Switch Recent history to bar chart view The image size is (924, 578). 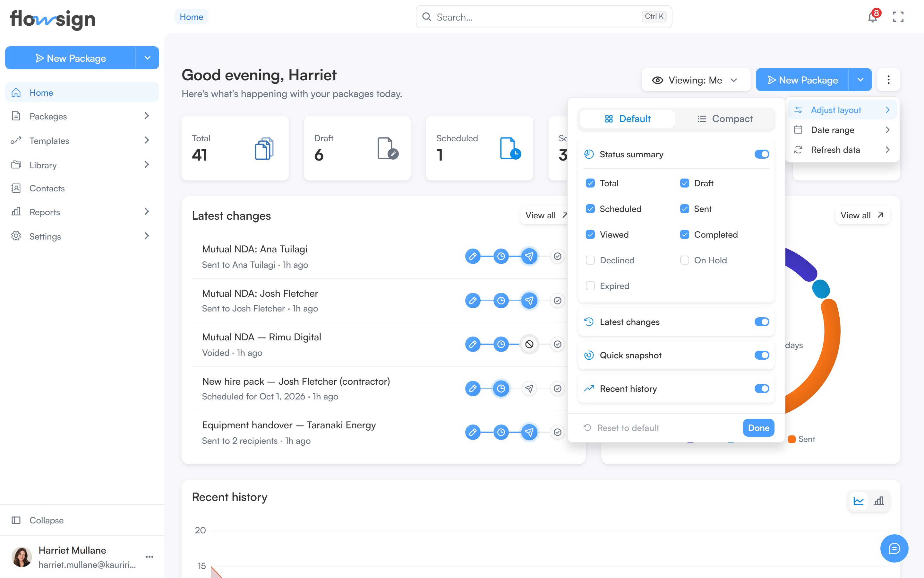(879, 501)
